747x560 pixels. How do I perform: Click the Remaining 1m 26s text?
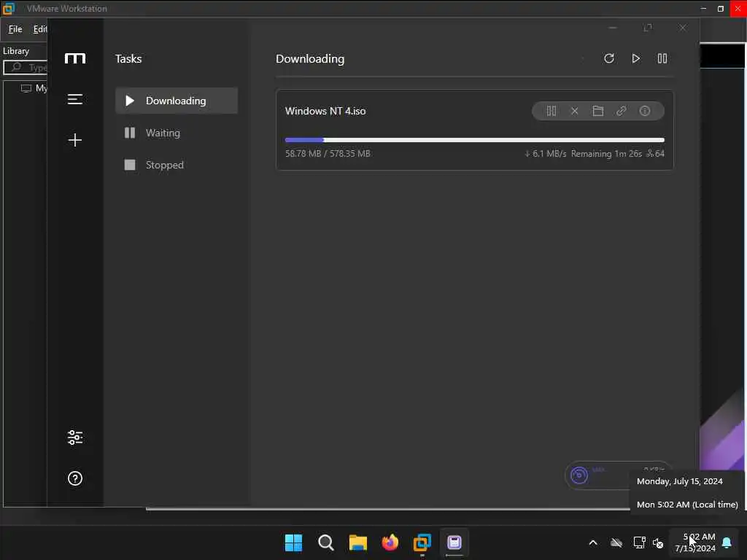(606, 153)
